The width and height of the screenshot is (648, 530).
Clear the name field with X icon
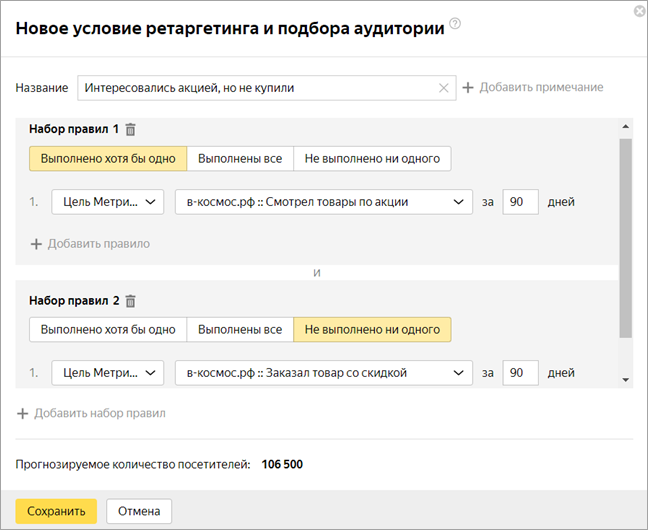(x=444, y=88)
